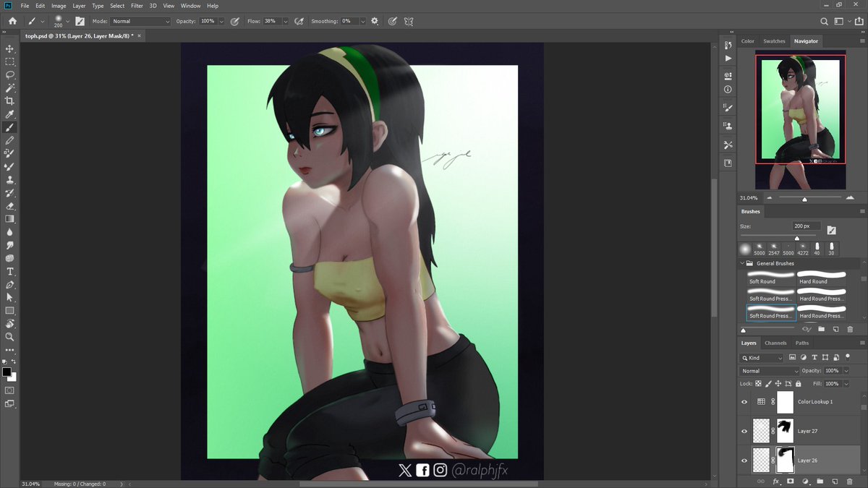Open Flow value dropdown arrow

pos(285,22)
